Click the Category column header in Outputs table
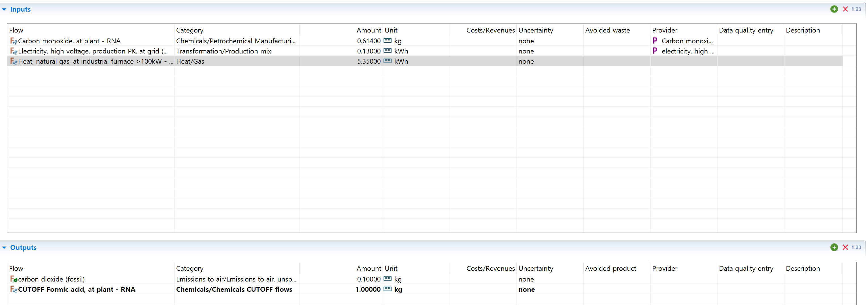This screenshot has height=305, width=868. (x=190, y=268)
